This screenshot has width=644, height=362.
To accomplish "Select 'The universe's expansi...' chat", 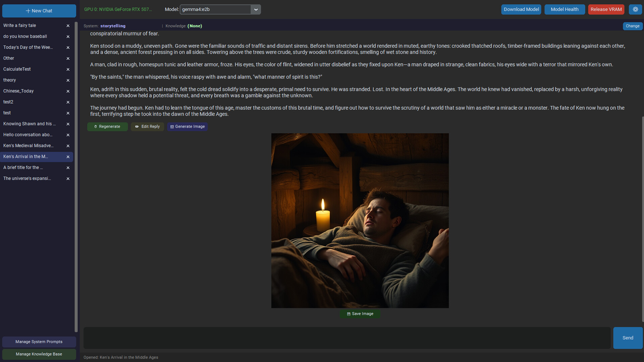I will coord(27,179).
